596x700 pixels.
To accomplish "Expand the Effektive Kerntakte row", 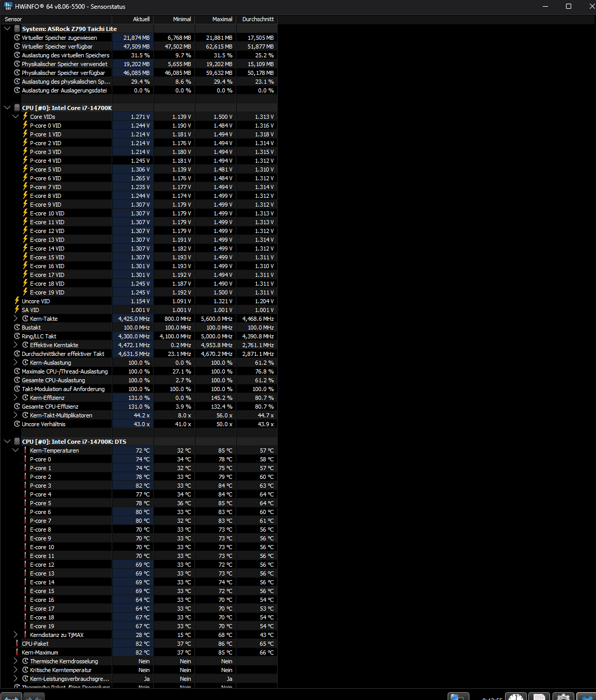I will point(16,345).
